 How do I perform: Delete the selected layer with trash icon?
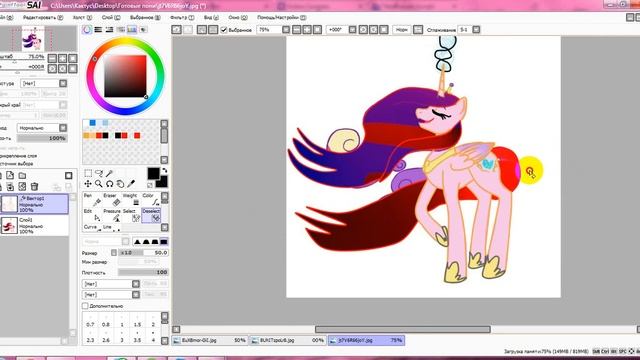coord(34,187)
